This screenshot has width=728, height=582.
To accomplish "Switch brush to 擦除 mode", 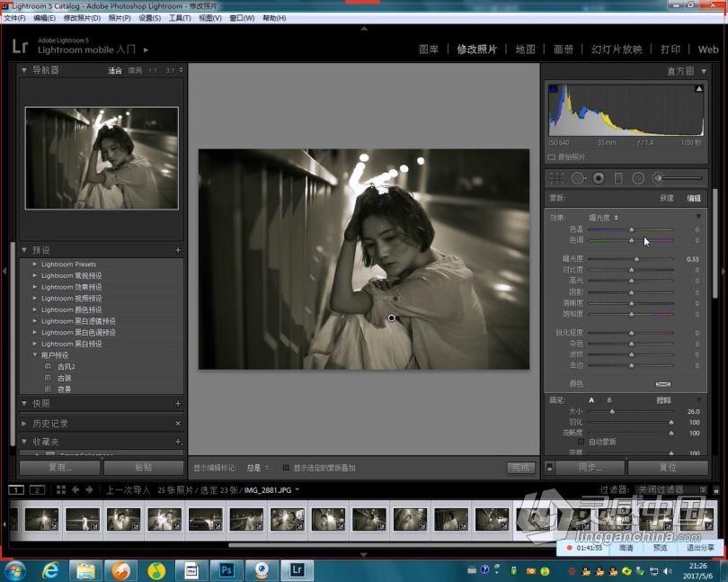I will pyautogui.click(x=664, y=400).
